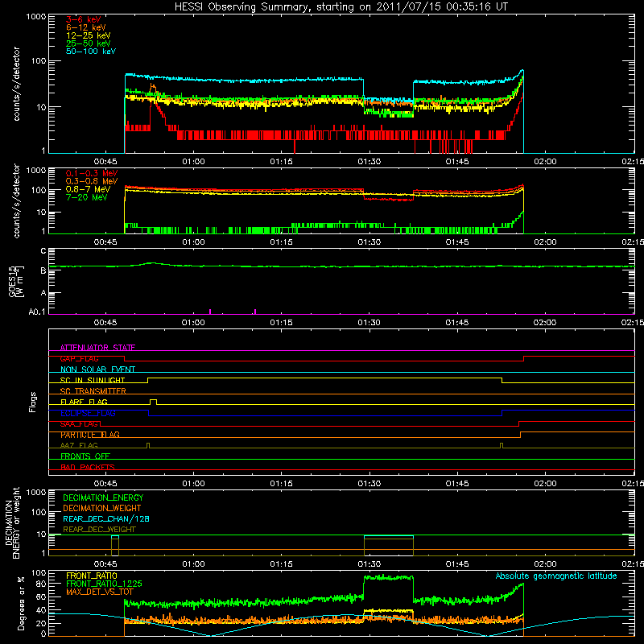This screenshot has height=644, width=644.
Task: Click the Degrees or % axis title
Action: pyautogui.click(x=21, y=603)
